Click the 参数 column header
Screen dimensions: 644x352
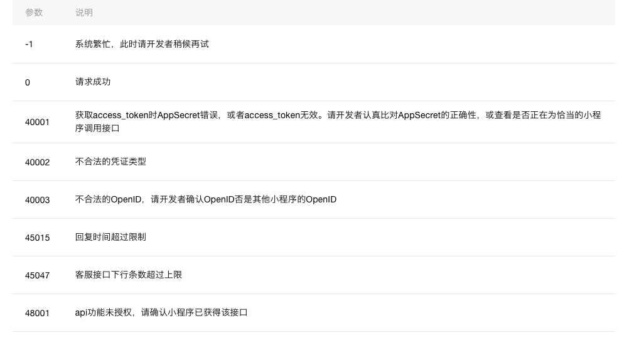(x=34, y=13)
